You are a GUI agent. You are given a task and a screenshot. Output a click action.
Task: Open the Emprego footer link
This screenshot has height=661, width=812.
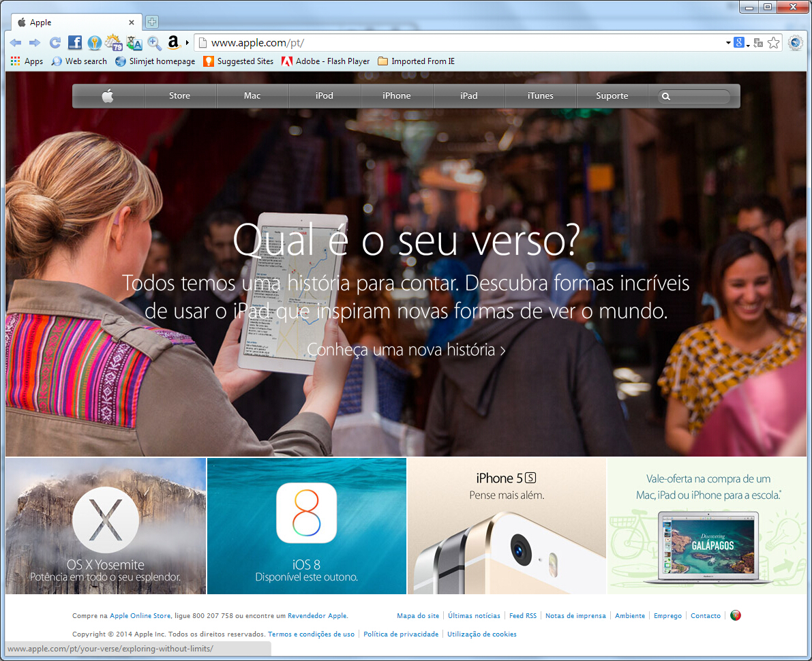click(x=667, y=615)
